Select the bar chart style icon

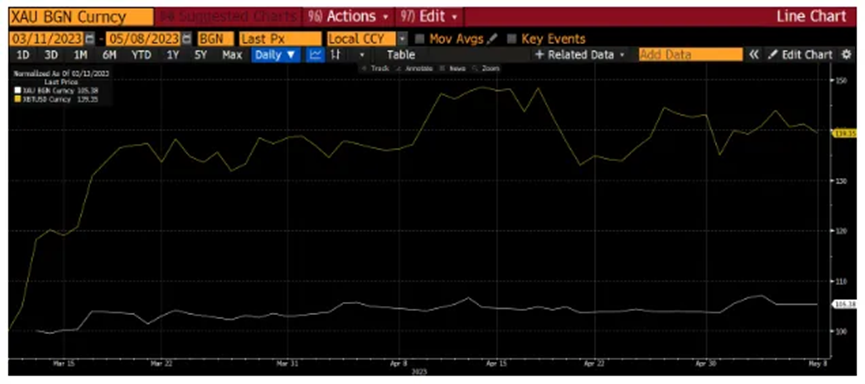[x=335, y=55]
